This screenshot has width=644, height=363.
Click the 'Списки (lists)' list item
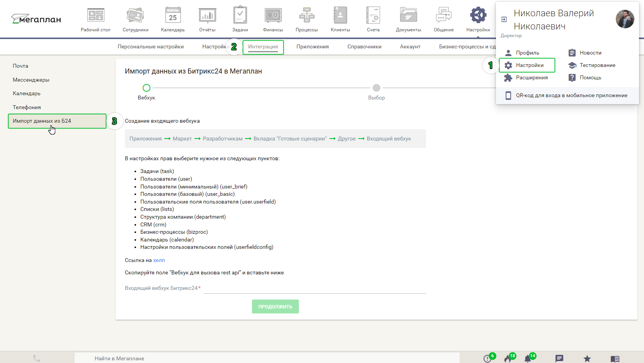[157, 209]
